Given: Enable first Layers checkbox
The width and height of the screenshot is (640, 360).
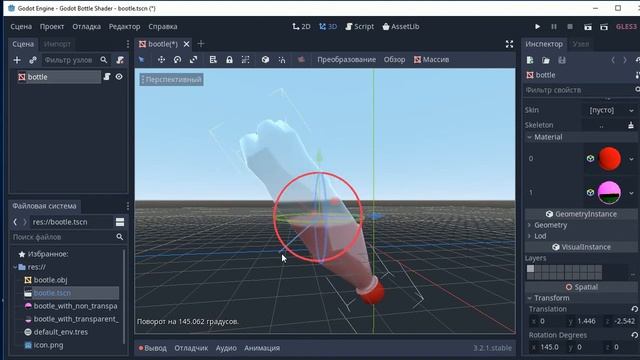Looking at the screenshot, I should tap(530, 269).
